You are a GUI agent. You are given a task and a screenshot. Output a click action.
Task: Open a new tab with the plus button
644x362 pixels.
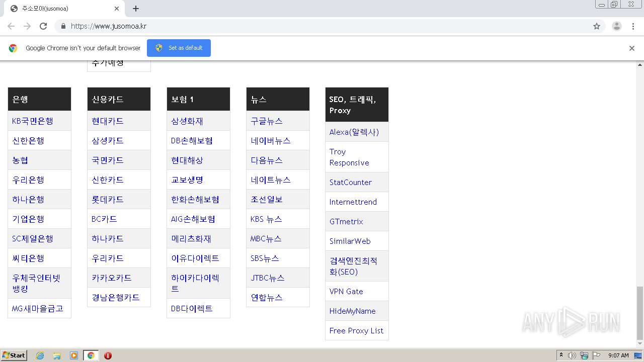point(136,9)
